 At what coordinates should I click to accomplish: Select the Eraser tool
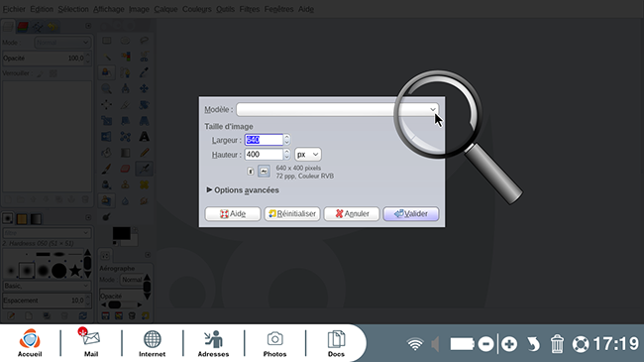[x=125, y=169]
